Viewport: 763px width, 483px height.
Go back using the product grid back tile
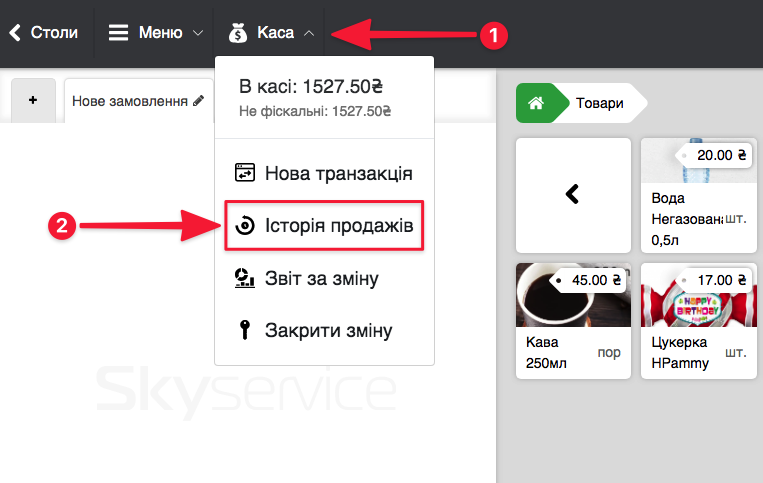click(x=572, y=195)
